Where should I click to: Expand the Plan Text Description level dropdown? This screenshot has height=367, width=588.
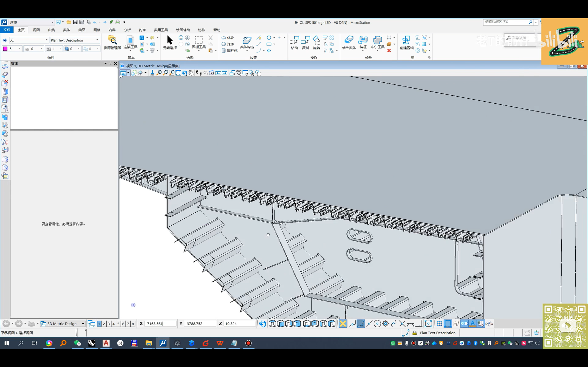point(97,40)
